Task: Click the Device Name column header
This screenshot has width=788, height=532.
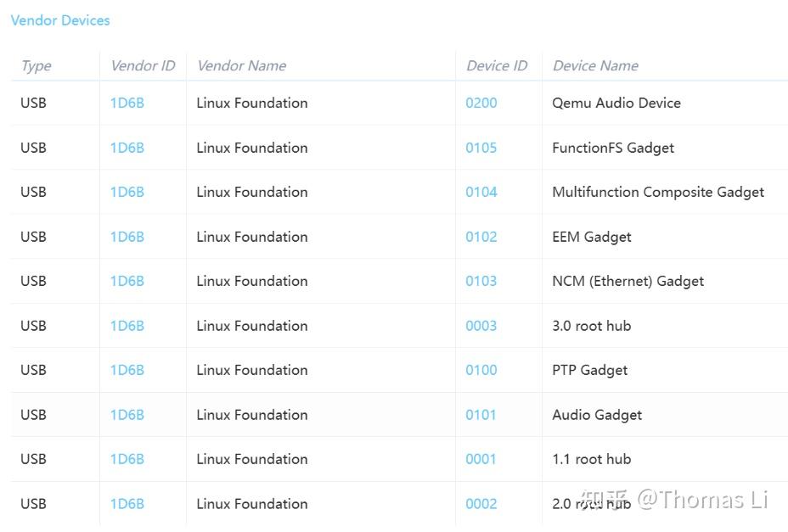Action: click(595, 66)
